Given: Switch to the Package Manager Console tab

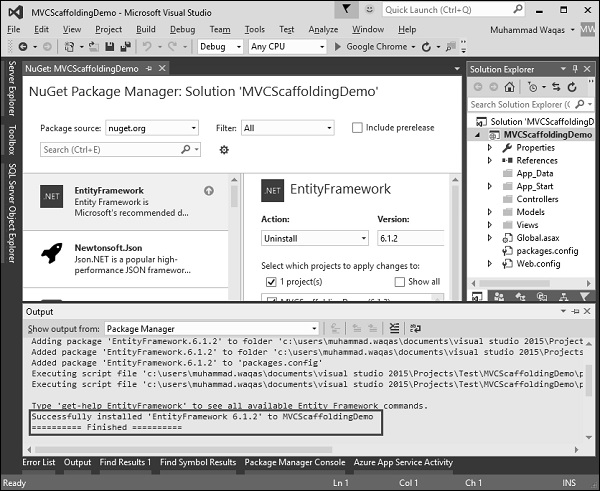Looking at the screenshot, I should coord(293,462).
